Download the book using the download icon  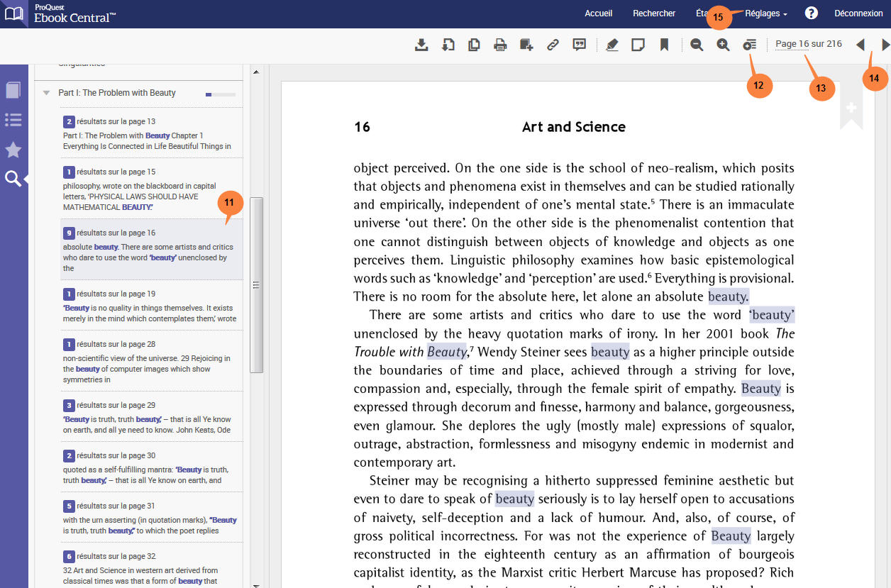[421, 45]
